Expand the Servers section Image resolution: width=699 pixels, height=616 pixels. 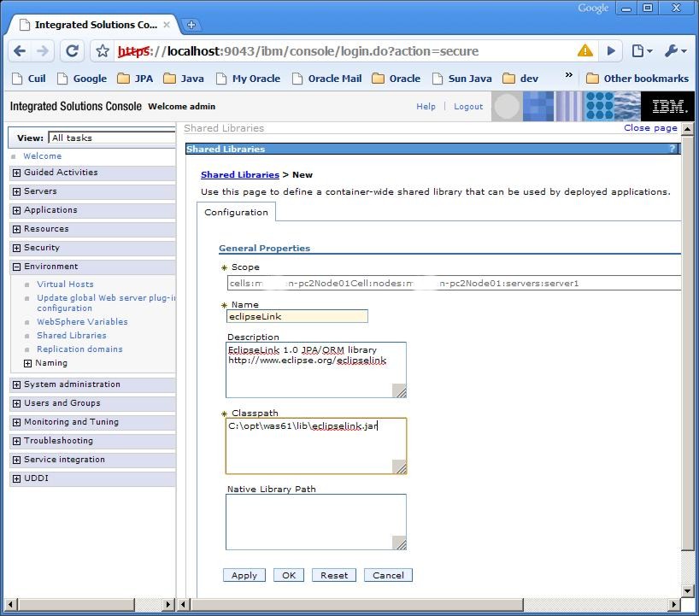(x=16, y=191)
